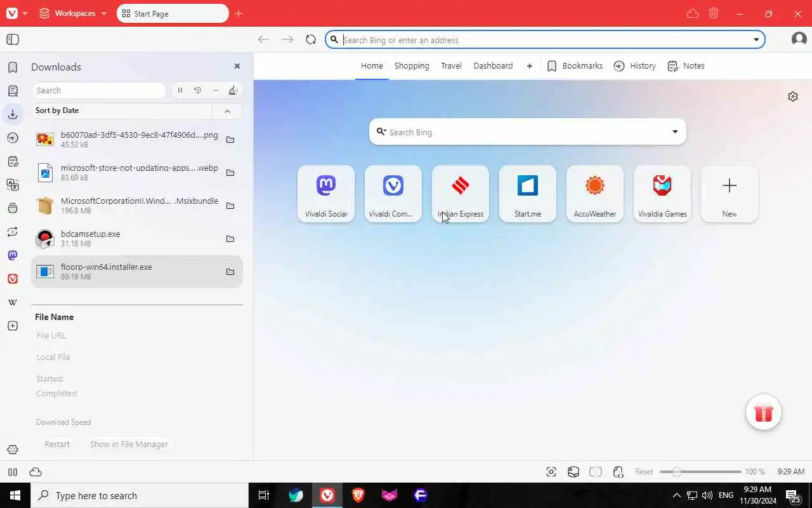Screen dimensions: 812x508
Task: Go forward in history
Action: [x=287, y=39]
